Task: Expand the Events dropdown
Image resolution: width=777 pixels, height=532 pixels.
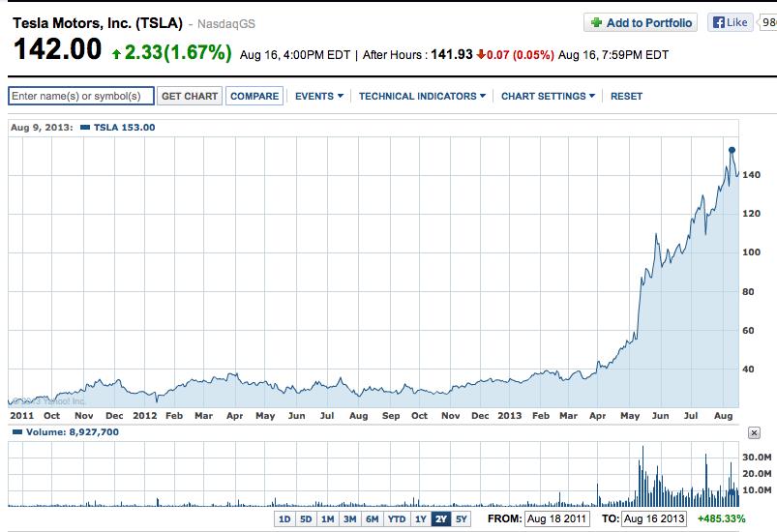Action: [318, 96]
